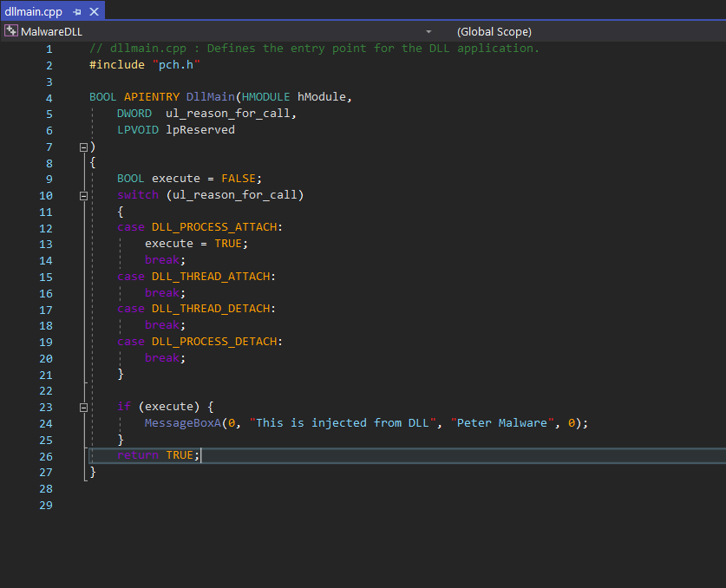Click line number 24 in the margin

pyautogui.click(x=46, y=424)
